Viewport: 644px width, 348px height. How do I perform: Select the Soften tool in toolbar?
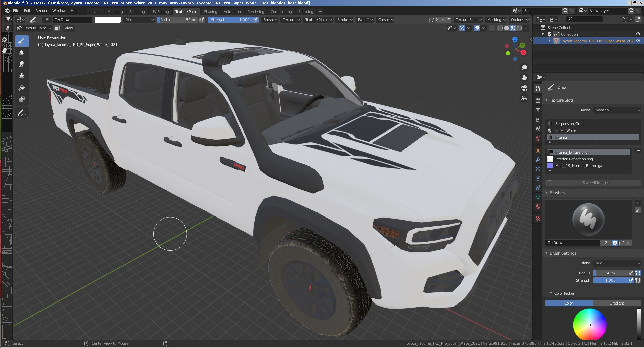22,53
